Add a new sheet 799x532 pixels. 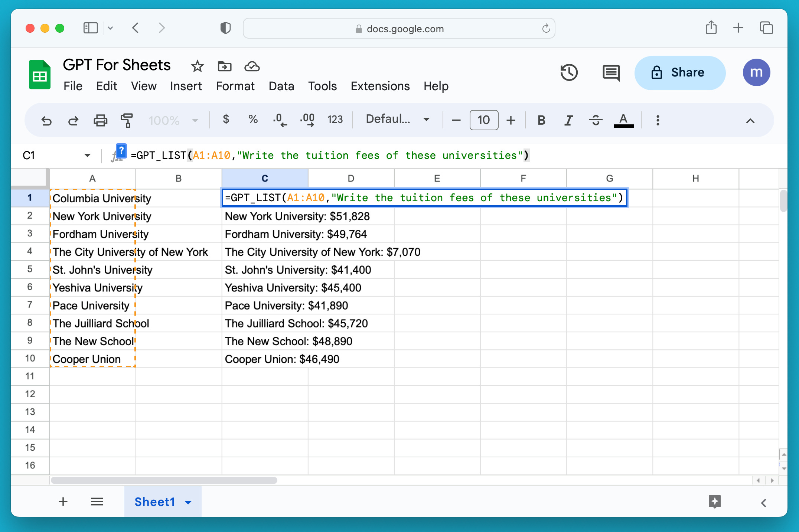63,501
